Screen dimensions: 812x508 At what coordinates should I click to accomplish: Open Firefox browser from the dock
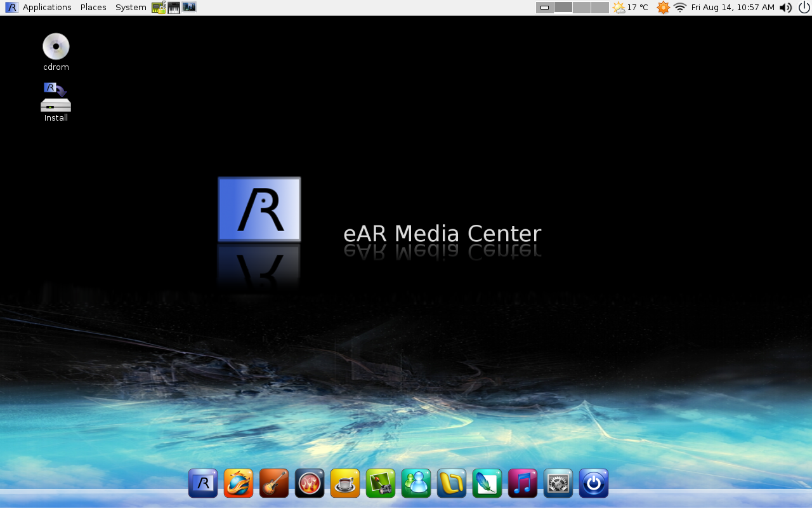click(x=239, y=483)
